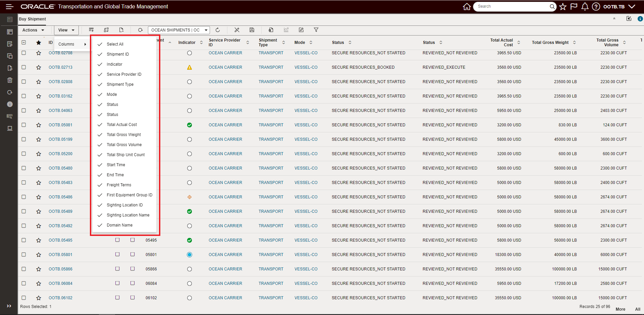Image resolution: width=644 pixels, height=315 pixels.
Task: Expand the OCEAN SHIPMENTS saved query dropdown
Action: click(206, 30)
